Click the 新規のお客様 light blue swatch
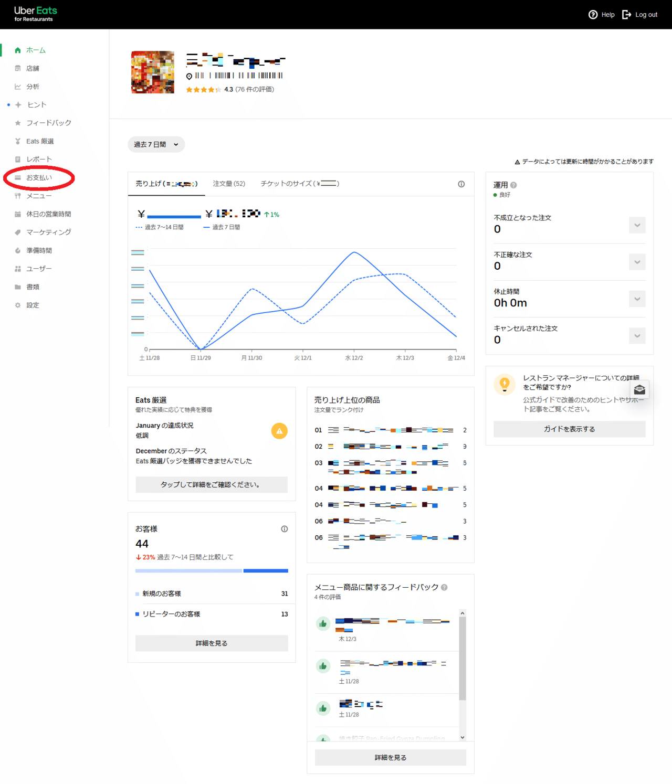The image size is (672, 784). coord(137,594)
